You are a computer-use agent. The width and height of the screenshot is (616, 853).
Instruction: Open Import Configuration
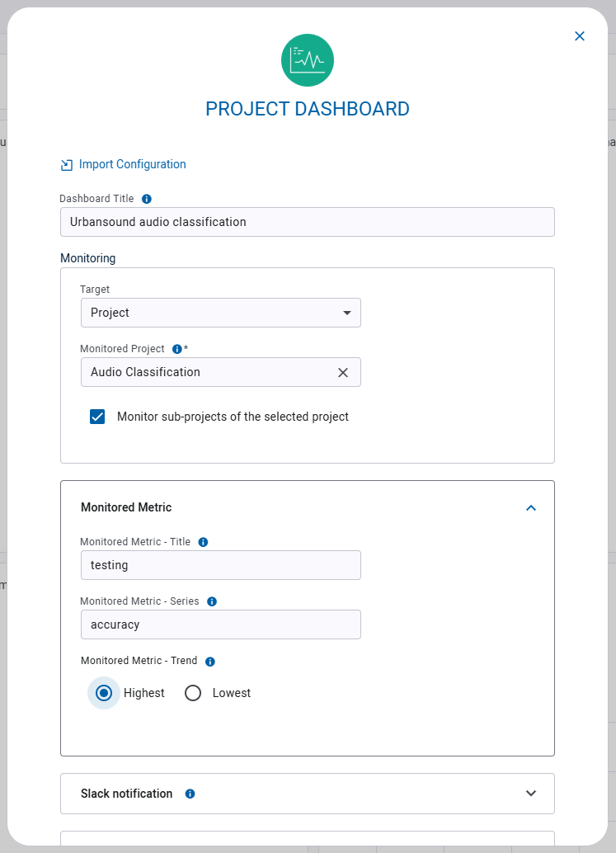[x=132, y=164]
